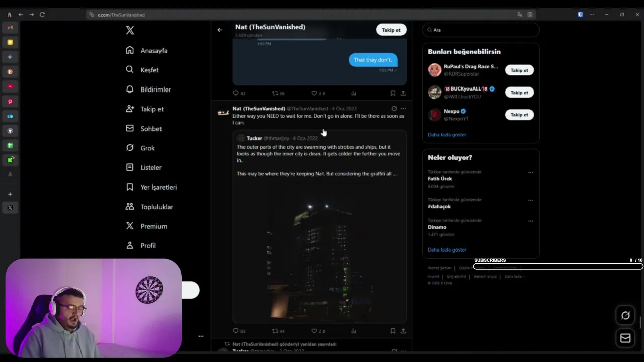
Task: Open Fatih Ürek trend
Action: click(x=440, y=179)
